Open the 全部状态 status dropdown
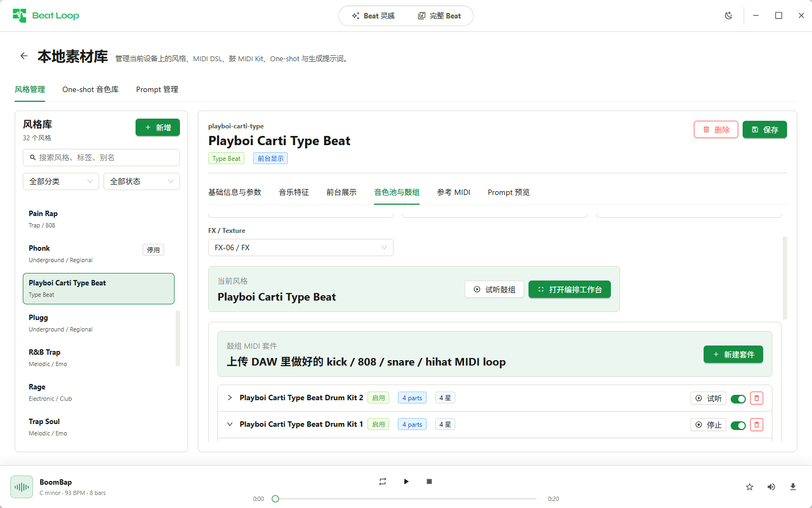Screen dimensions: 812x508 tap(141, 181)
